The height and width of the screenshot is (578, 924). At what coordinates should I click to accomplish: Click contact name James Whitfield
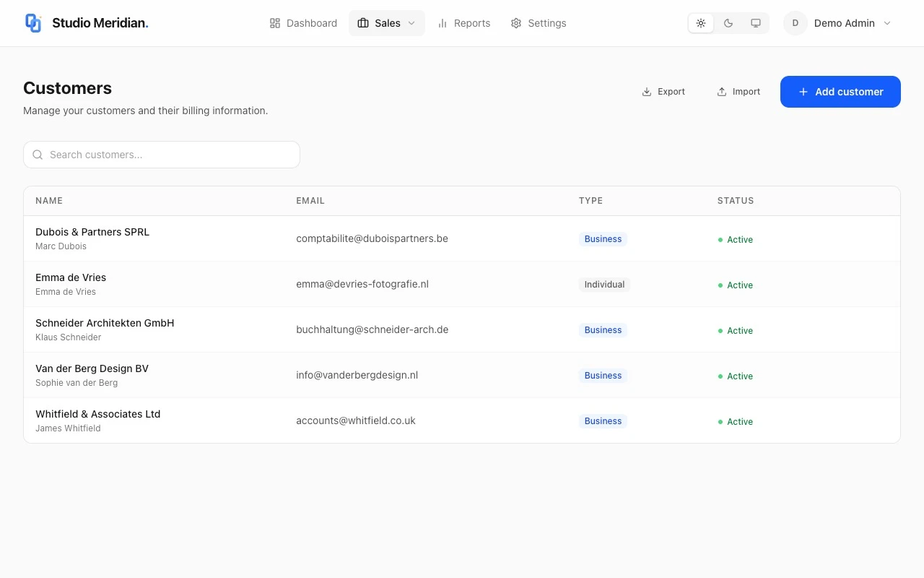(68, 428)
